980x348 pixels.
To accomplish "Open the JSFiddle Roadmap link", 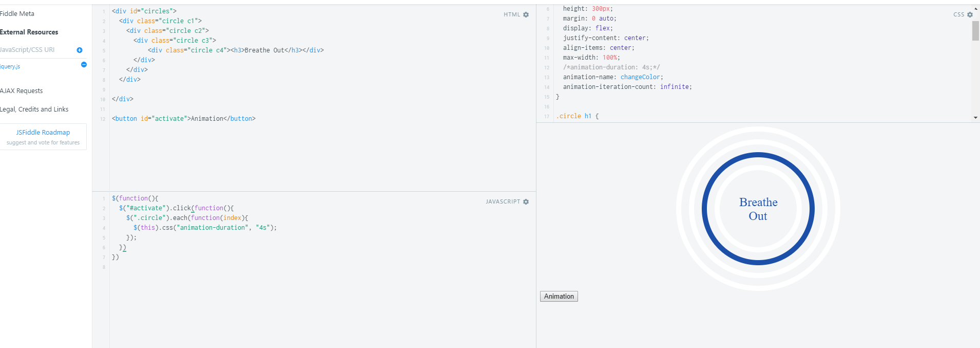I will pos(43,133).
